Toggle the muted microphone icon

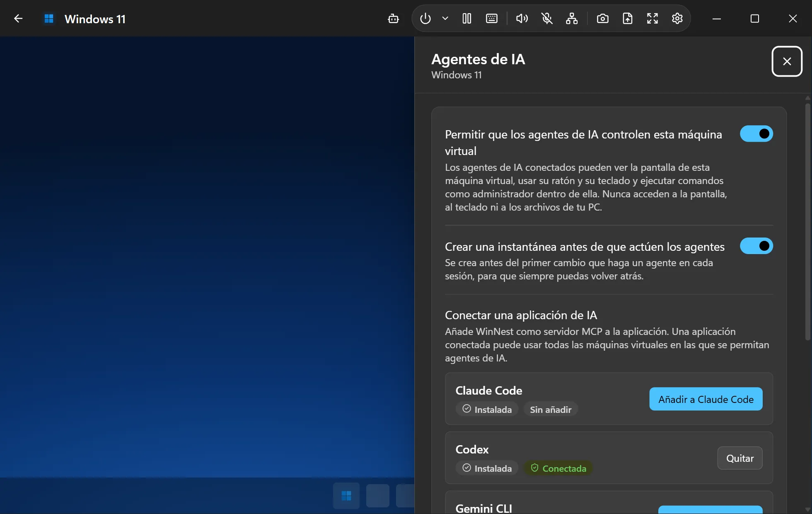(x=547, y=19)
